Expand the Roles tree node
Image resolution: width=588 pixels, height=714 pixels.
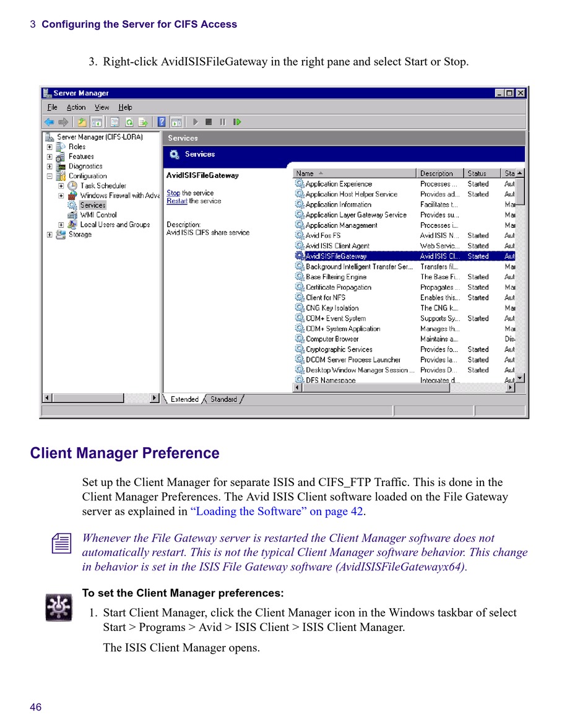point(50,147)
